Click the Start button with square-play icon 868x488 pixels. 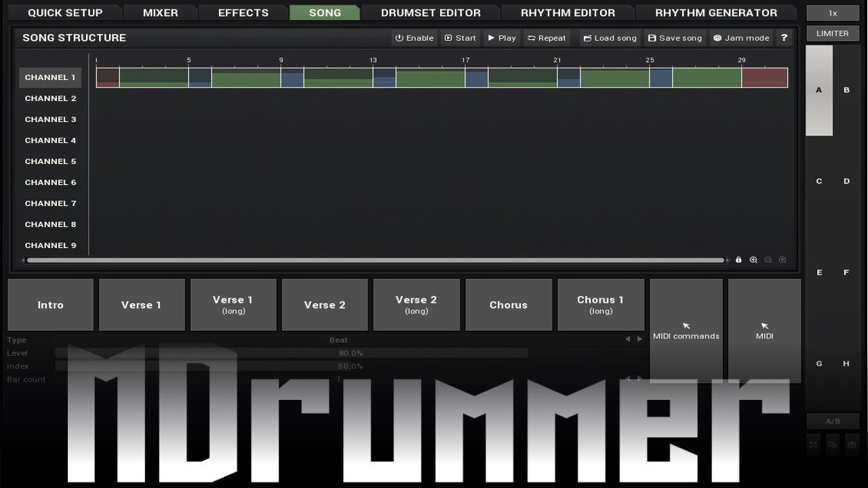460,38
